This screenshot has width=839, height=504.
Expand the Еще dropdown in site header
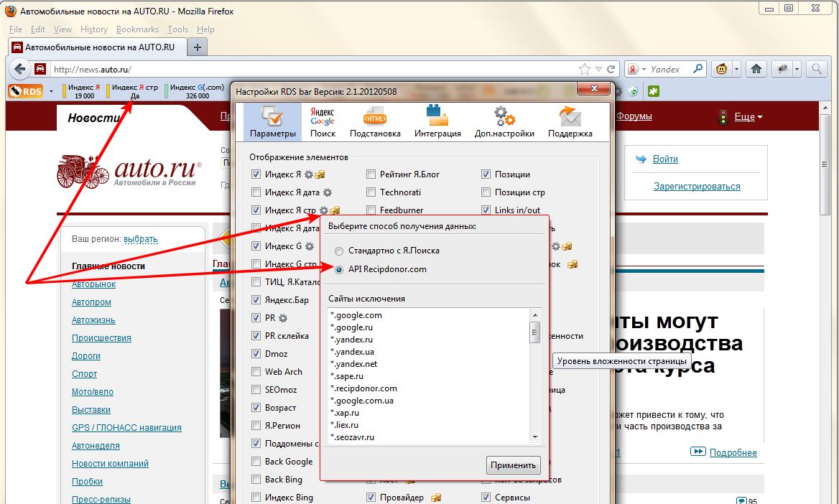click(x=748, y=116)
